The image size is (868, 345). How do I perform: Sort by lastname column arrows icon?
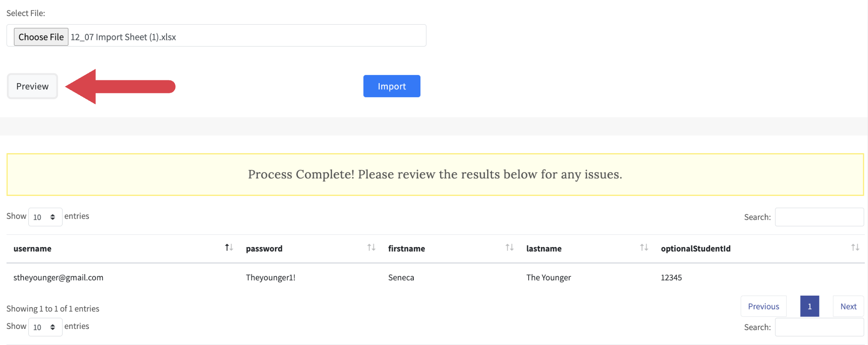(x=644, y=248)
